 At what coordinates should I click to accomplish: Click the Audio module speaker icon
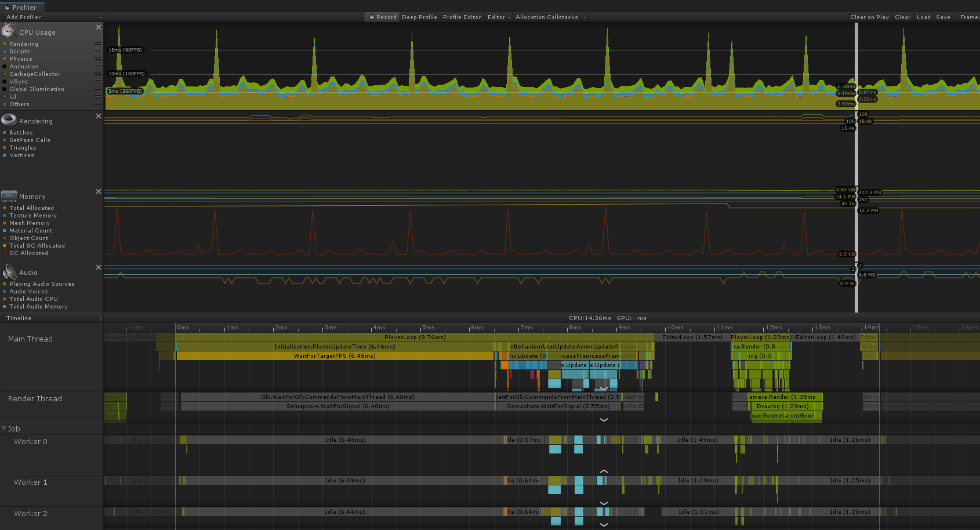point(9,271)
